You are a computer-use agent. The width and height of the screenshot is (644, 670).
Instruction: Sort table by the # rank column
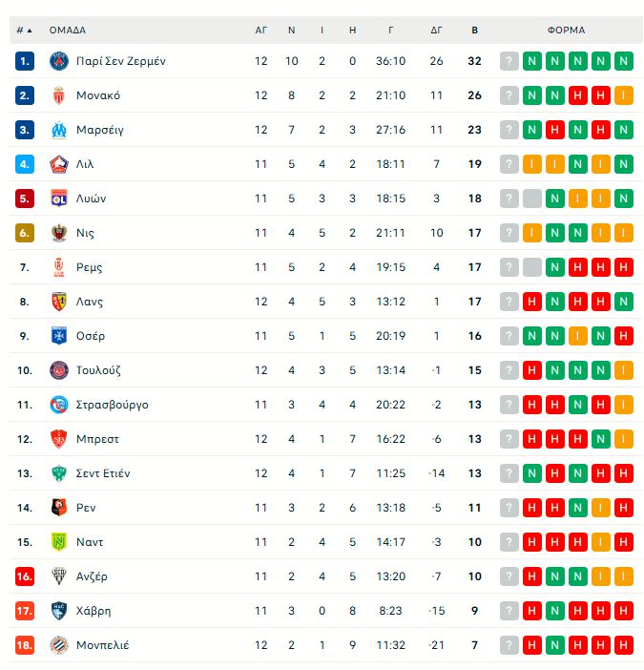point(24,30)
